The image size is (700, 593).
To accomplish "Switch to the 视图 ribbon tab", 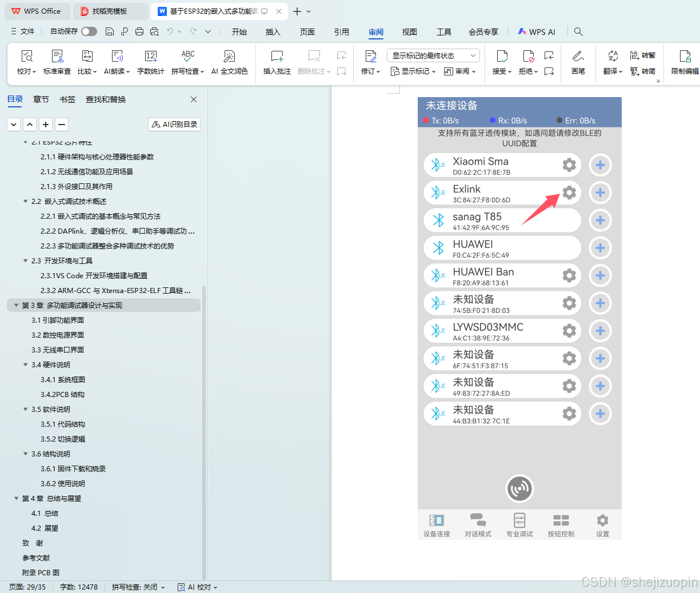I will coord(409,32).
